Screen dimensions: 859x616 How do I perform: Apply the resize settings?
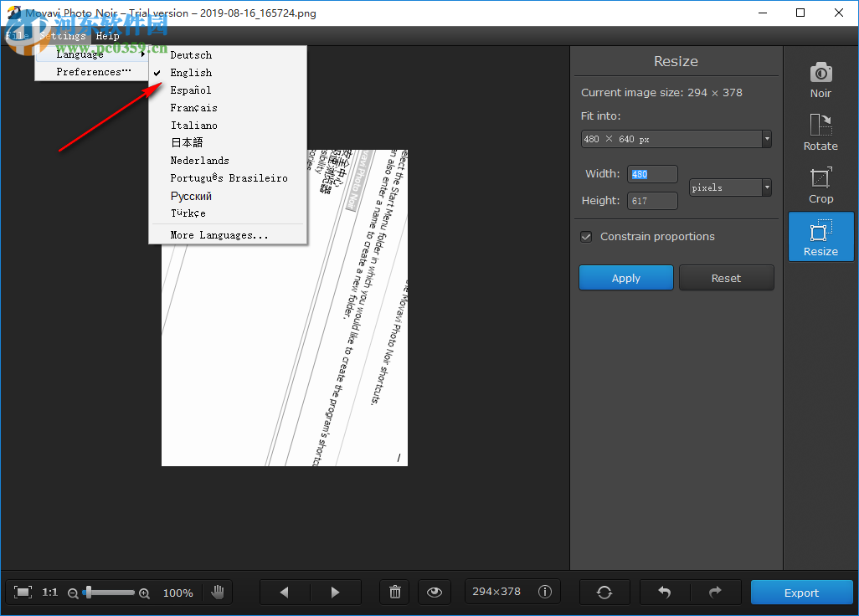click(x=625, y=277)
